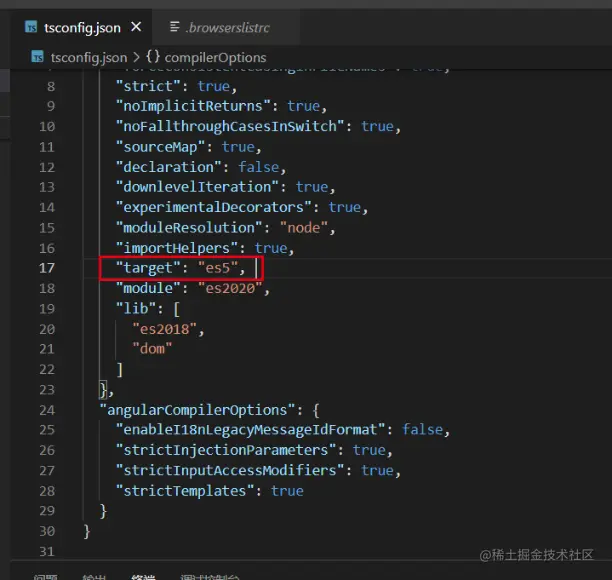Click the breadcrumb chevron separator
Viewport: 612px width, 580px height.
click(136, 58)
